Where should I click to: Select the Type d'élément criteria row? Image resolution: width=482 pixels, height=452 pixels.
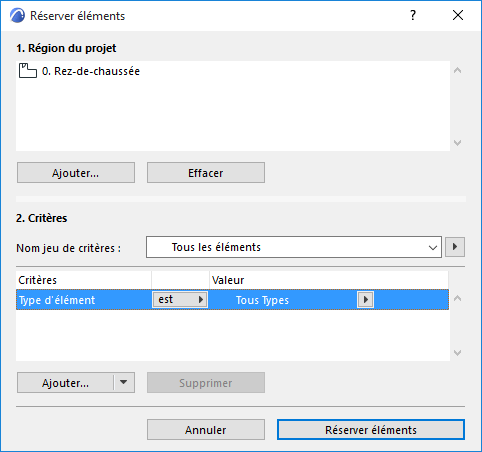[x=232, y=300]
